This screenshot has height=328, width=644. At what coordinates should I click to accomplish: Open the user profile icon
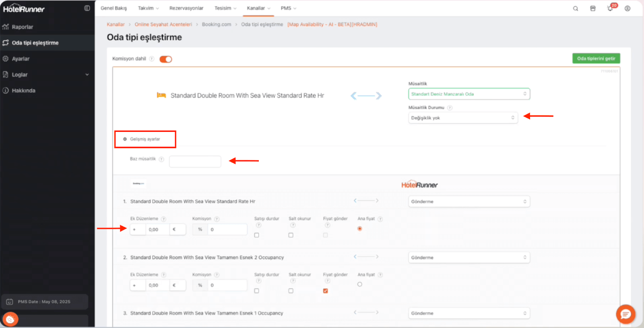(x=627, y=8)
